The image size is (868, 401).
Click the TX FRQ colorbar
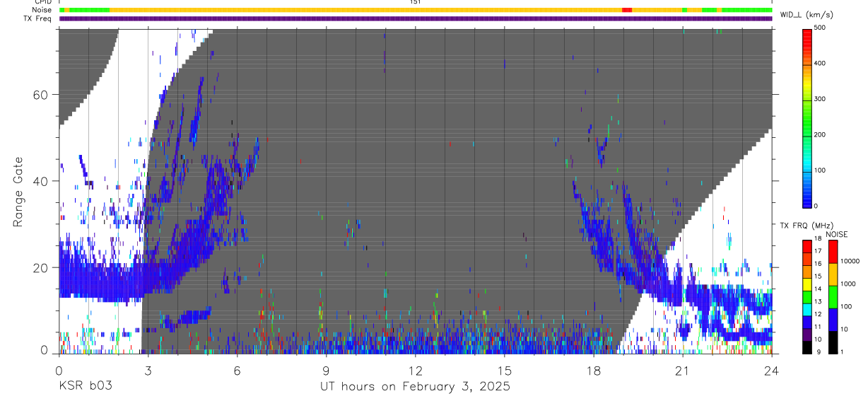807,297
